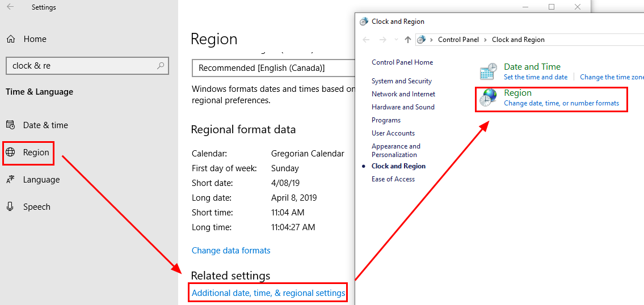Viewport: 644px width, 305px height.
Task: Click Change date, time, or number formats
Action: tap(562, 103)
